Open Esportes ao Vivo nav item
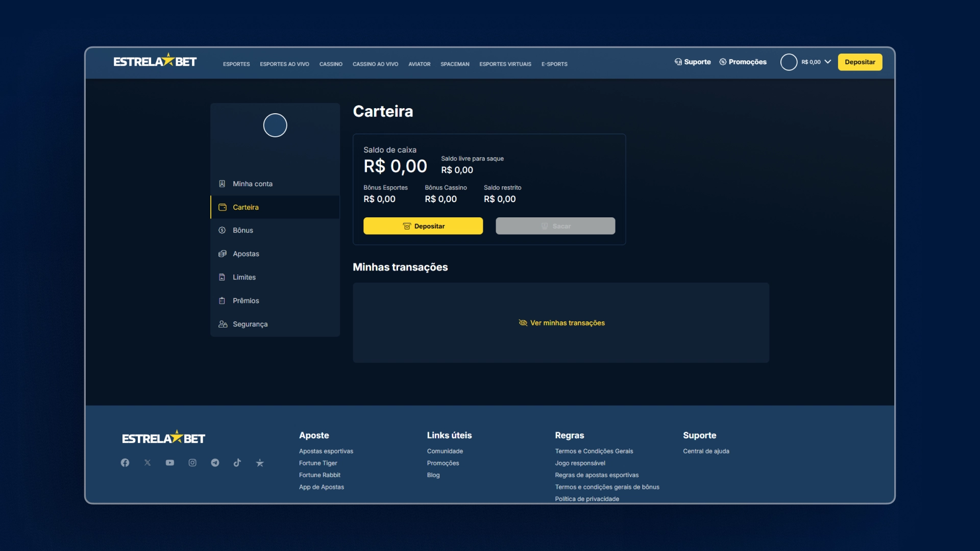 pyautogui.click(x=284, y=64)
